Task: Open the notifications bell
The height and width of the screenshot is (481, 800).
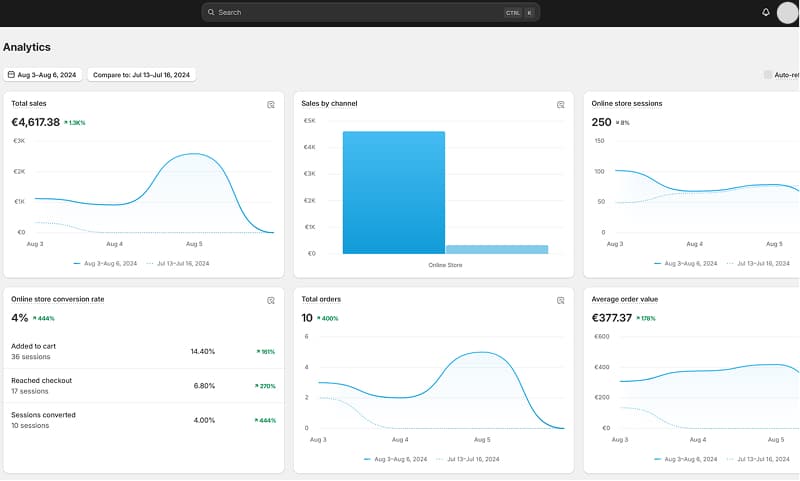Action: click(x=766, y=12)
